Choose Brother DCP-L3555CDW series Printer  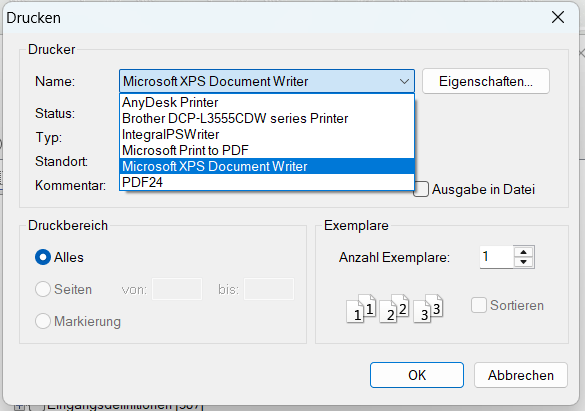(x=267, y=118)
